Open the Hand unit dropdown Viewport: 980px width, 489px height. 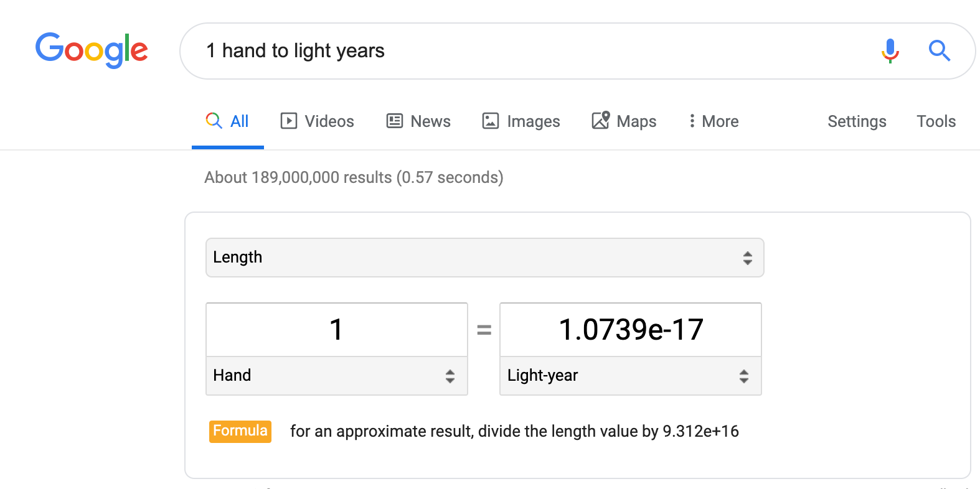pyautogui.click(x=337, y=376)
